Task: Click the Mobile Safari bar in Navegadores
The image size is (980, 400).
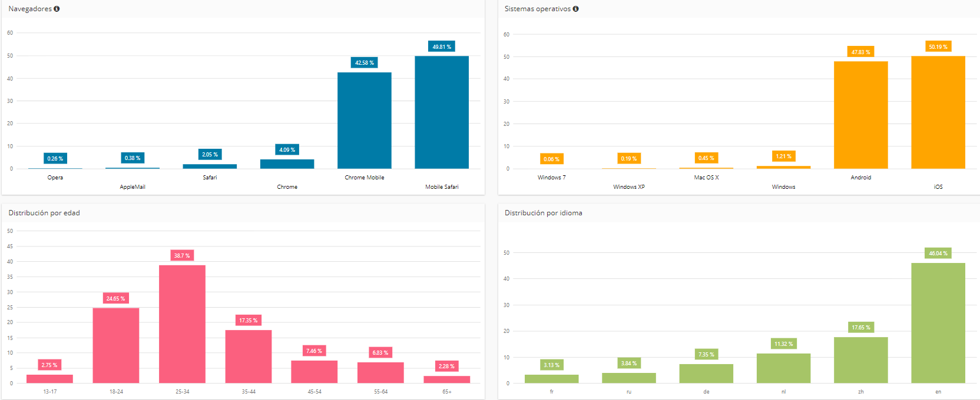Action: click(442, 112)
